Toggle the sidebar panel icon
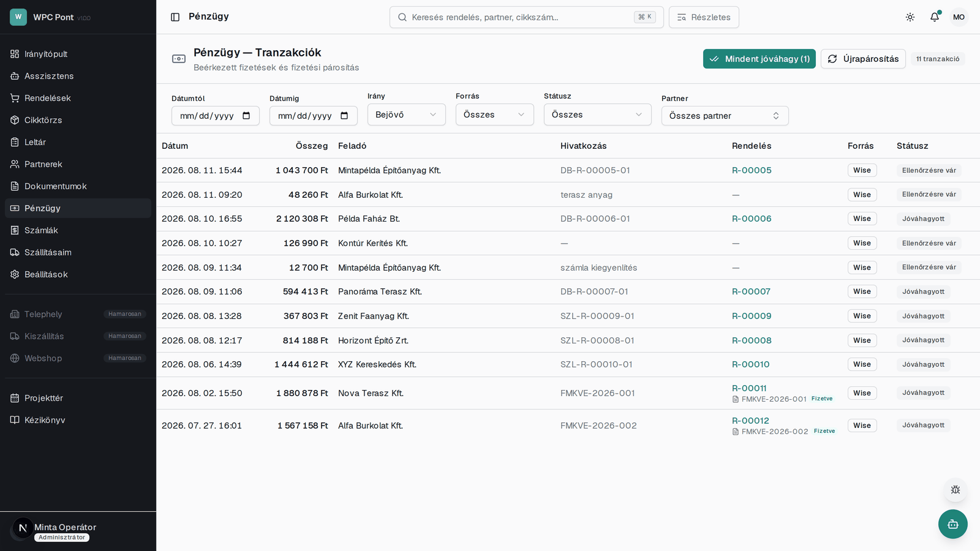 [x=175, y=17]
